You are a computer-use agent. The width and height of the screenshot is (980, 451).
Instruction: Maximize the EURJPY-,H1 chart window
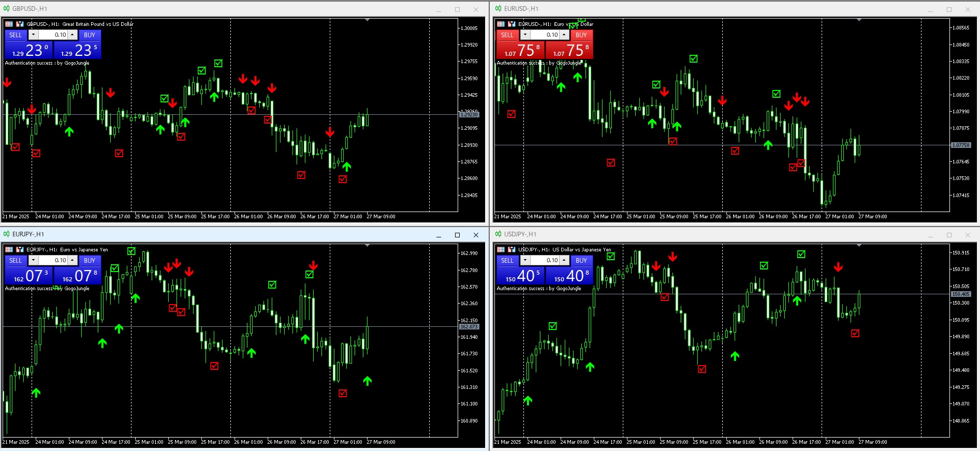tap(457, 235)
